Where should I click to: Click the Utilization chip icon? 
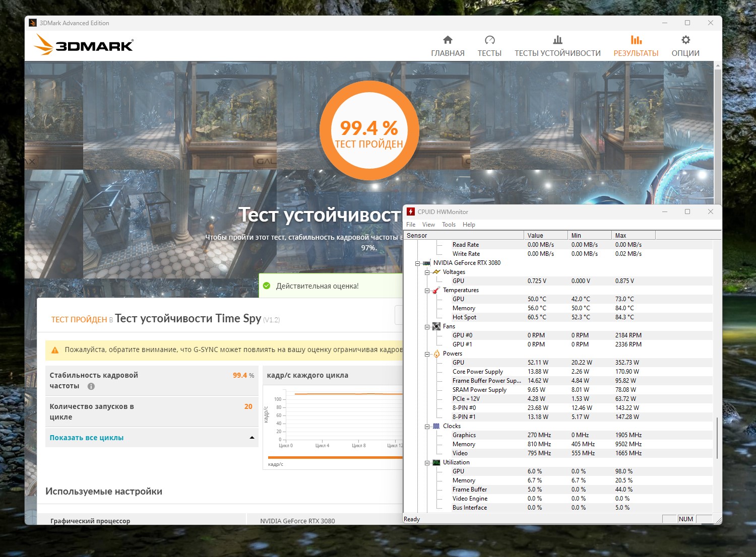[436, 462]
